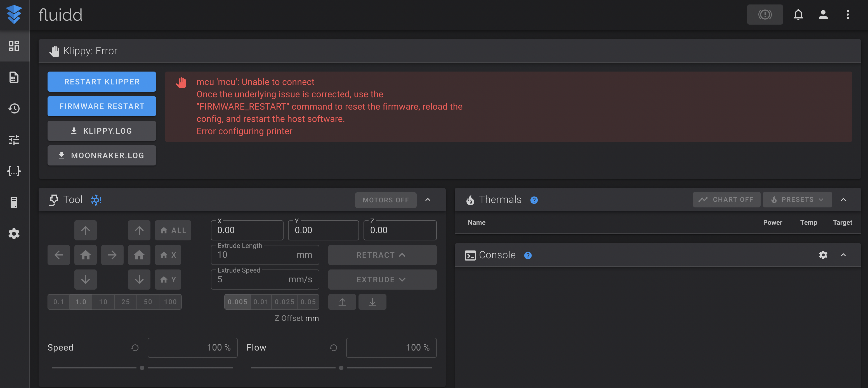Select the 0.1 move distance

tap(59, 302)
